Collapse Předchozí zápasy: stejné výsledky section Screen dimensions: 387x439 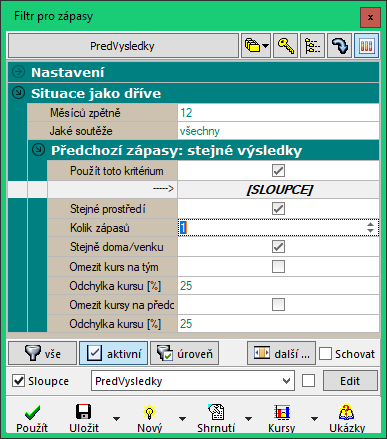[38, 150]
